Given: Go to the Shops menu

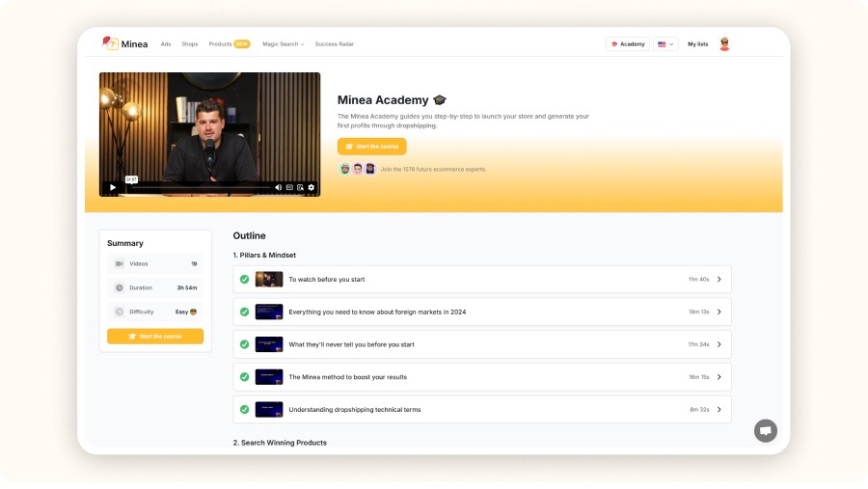Looking at the screenshot, I should pyautogui.click(x=189, y=43).
